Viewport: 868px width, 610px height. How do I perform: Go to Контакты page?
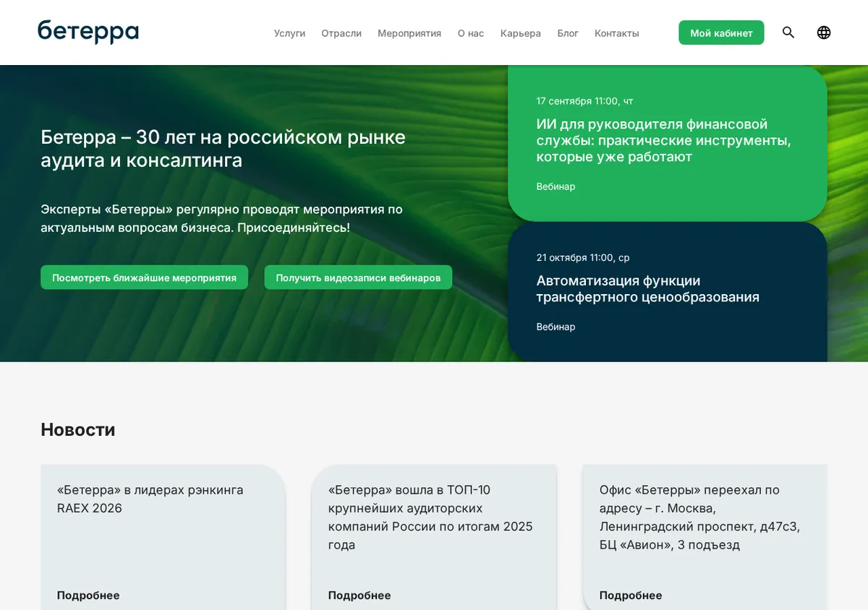[x=617, y=33]
